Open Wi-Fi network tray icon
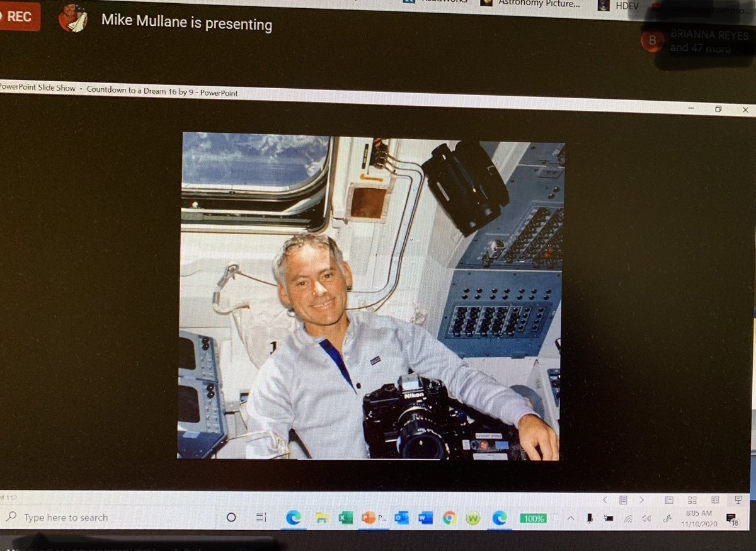The width and height of the screenshot is (756, 551). pos(628,519)
